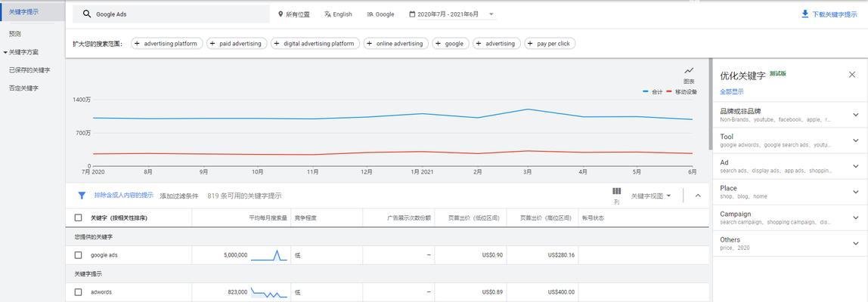Screen dimensions: 868x302
Task: Click the calendar date range icon
Action: click(x=412, y=14)
